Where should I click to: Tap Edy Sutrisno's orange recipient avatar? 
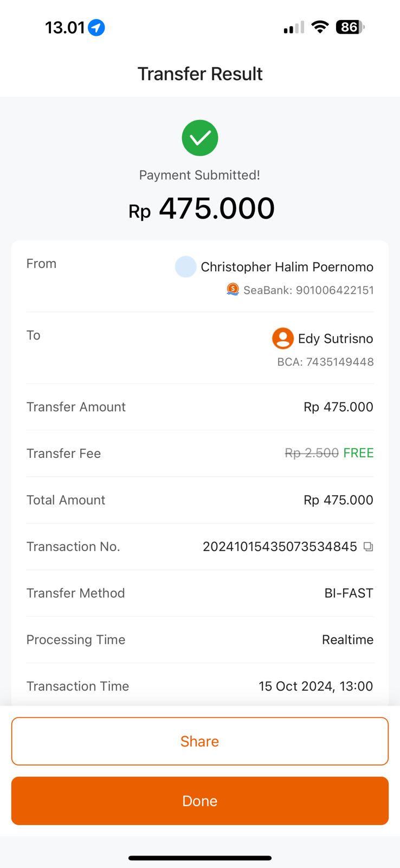click(x=282, y=339)
